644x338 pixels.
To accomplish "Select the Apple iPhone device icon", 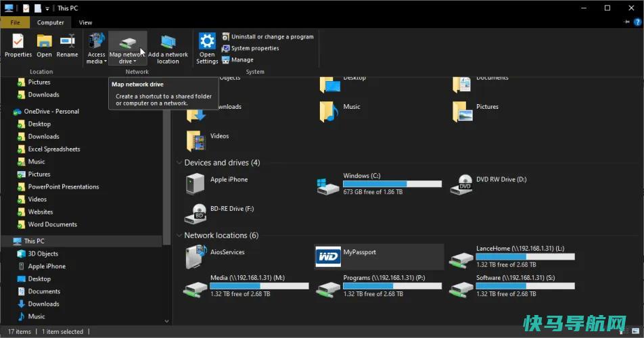I will coord(195,184).
